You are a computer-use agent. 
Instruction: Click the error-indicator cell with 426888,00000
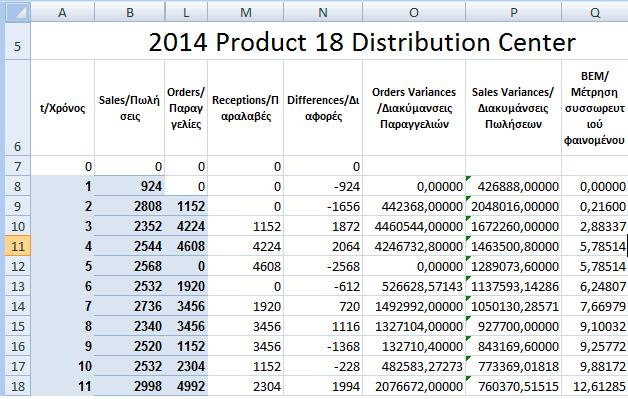[513, 186]
